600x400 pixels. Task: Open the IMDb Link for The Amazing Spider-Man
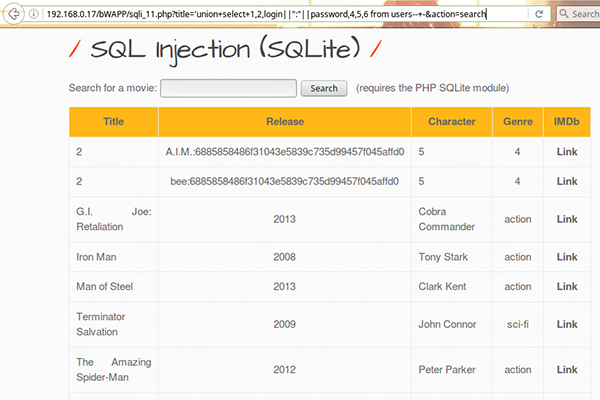pyautogui.click(x=567, y=370)
